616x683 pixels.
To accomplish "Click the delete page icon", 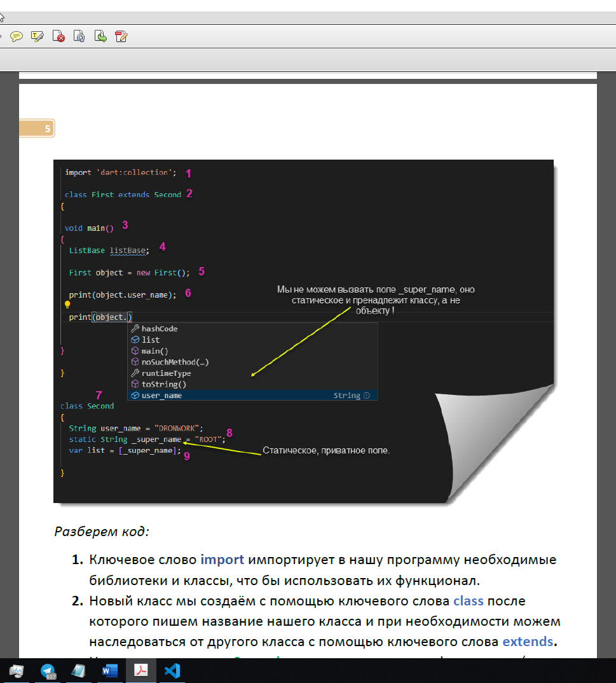I will click(x=58, y=36).
